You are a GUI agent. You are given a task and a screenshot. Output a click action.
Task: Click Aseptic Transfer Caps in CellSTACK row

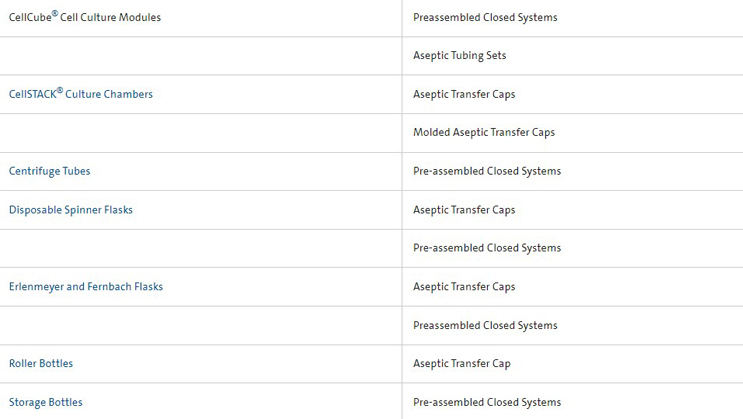[464, 94]
